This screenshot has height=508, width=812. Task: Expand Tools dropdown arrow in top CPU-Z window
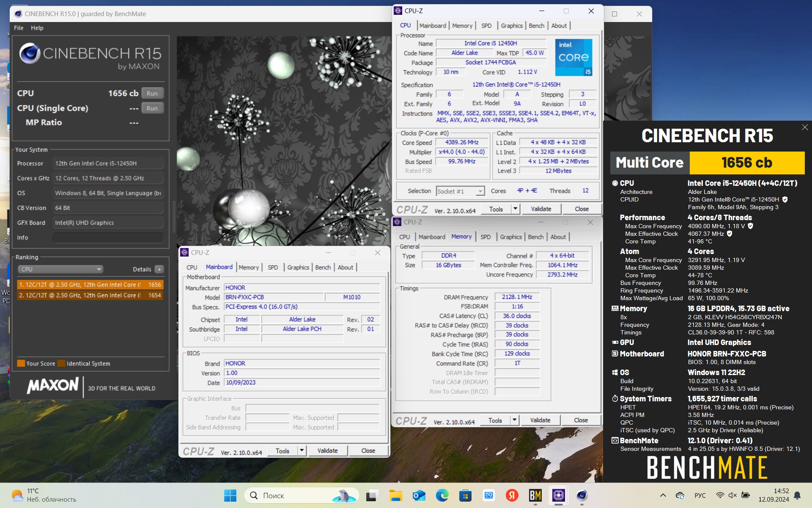[515, 209]
